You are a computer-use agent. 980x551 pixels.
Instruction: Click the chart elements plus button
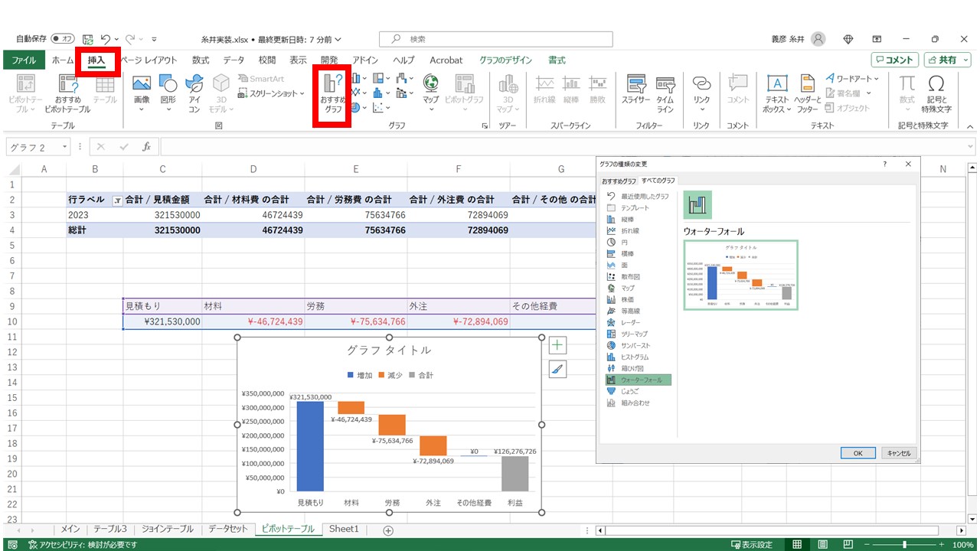tap(557, 345)
